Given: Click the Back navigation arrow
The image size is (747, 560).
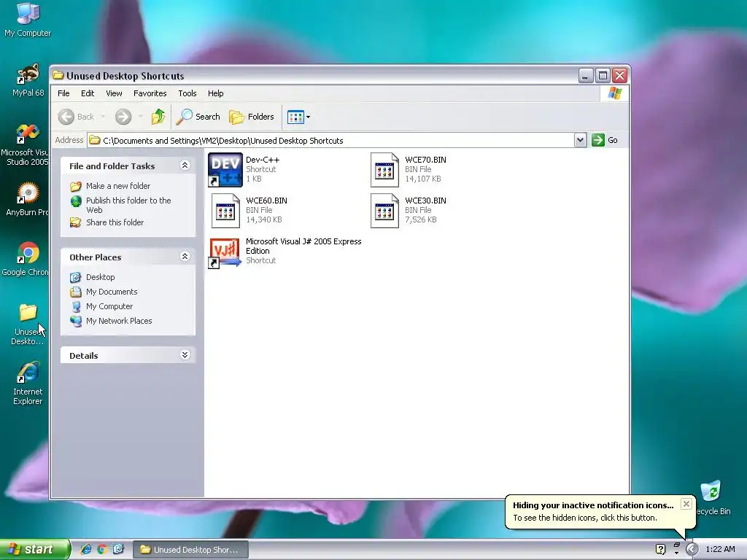Looking at the screenshot, I should [x=66, y=117].
